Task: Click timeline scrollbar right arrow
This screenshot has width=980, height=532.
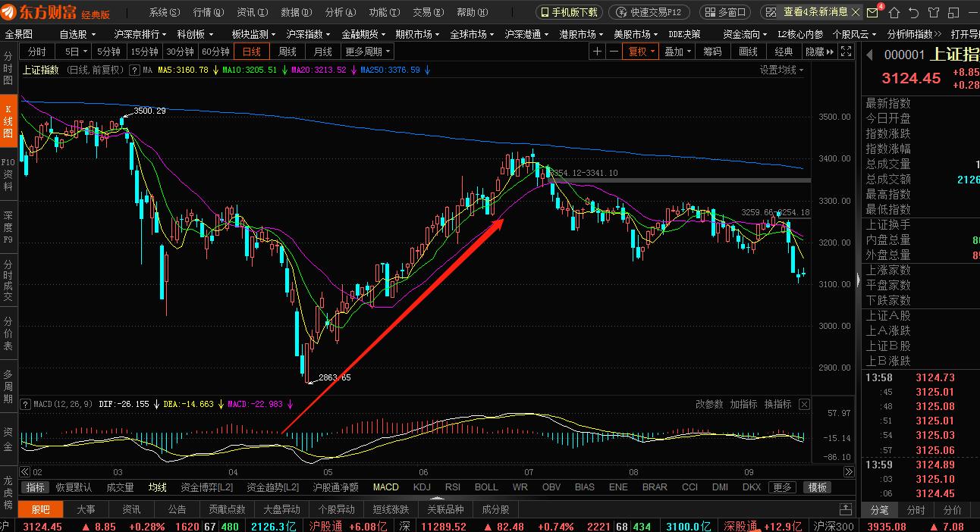Action: [848, 471]
